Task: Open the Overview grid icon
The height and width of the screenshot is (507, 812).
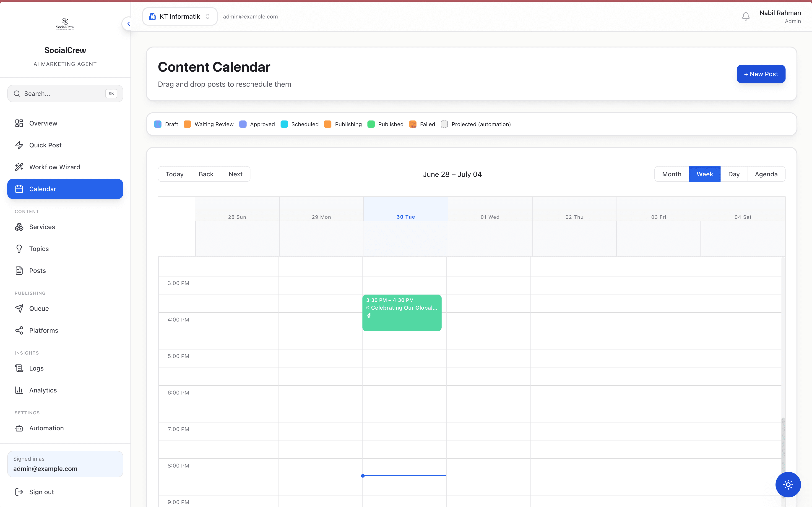Action: [x=19, y=123]
